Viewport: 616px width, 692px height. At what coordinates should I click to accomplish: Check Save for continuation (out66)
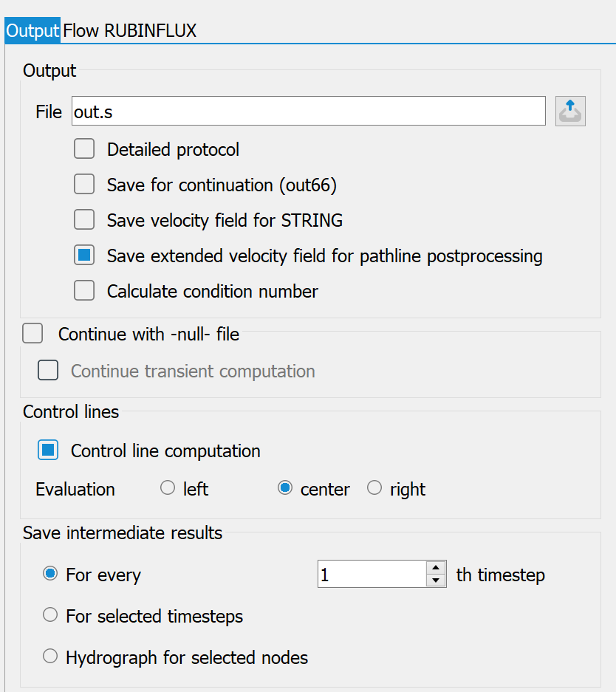pos(84,184)
